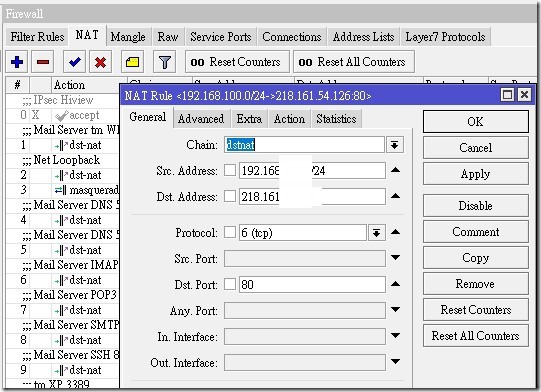
Task: Open the filter funnel icon
Action: 165,62
